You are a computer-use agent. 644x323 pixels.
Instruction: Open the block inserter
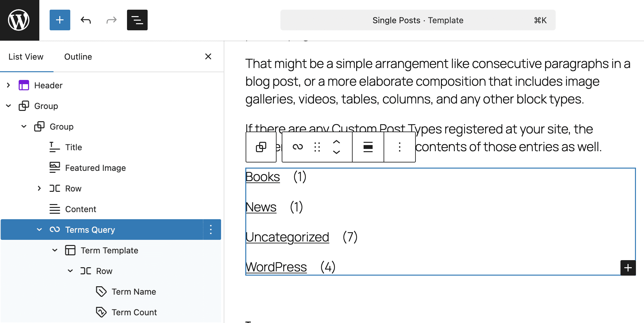tap(60, 20)
